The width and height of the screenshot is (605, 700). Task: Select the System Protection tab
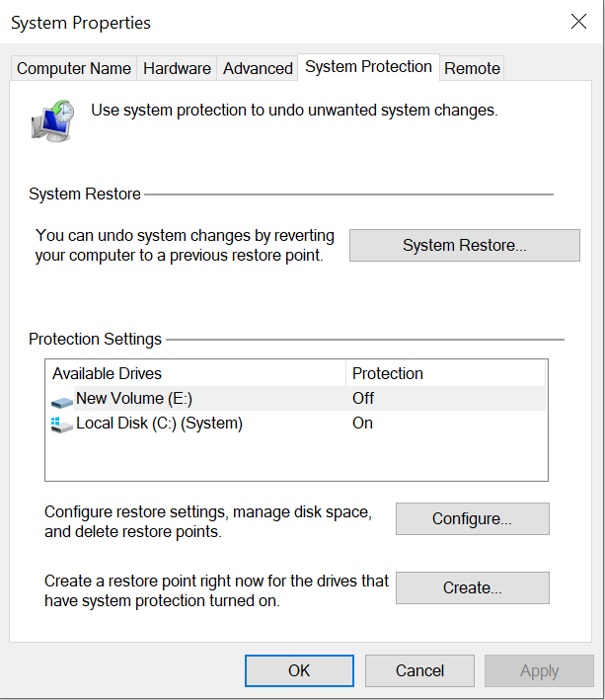click(368, 67)
